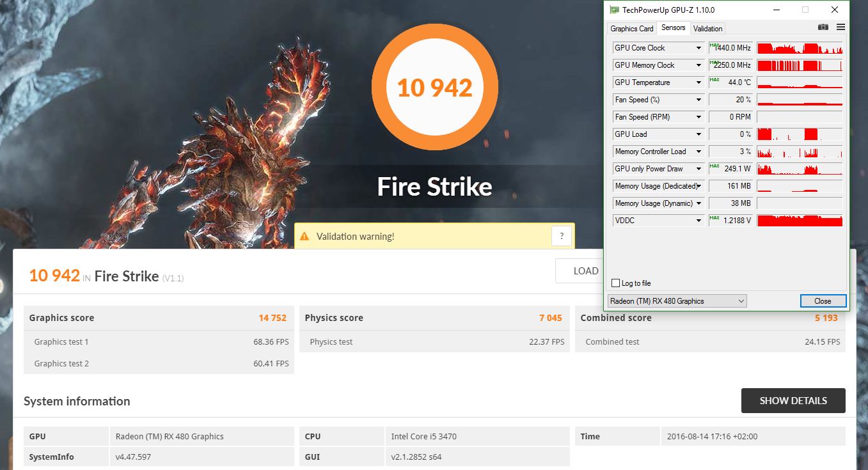This screenshot has width=868, height=470.
Task: Expand the GPU Temperature sensor dropdown
Action: (x=698, y=82)
